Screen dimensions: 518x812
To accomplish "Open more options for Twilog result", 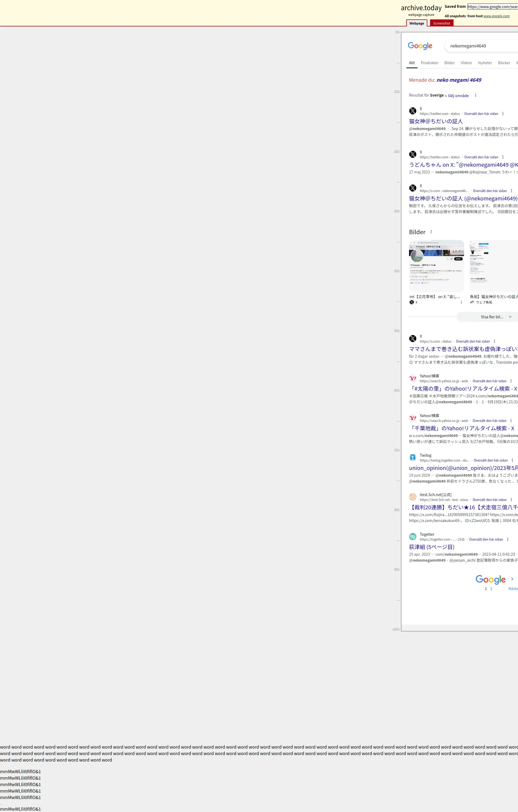I will [512, 460].
